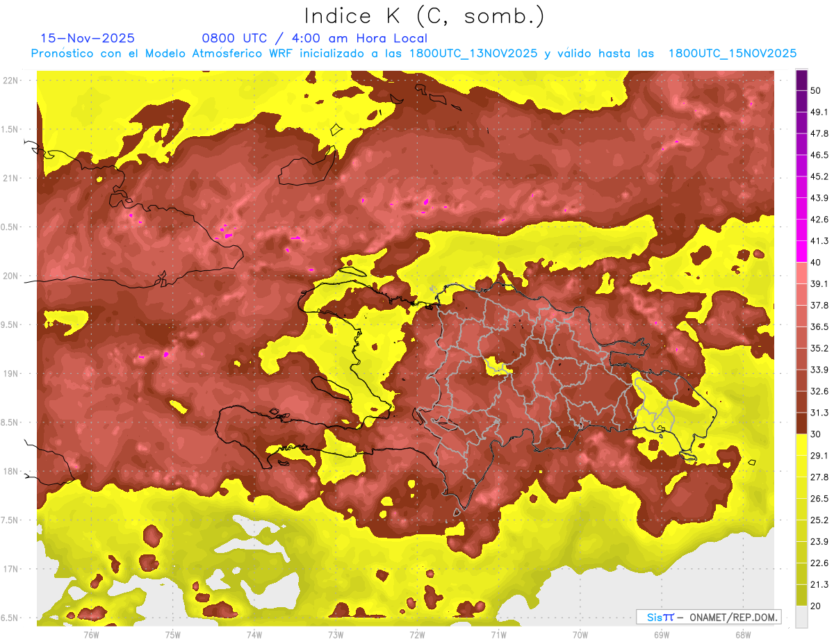
Task: Click the colorbar value "49.1"
Action: pos(819,113)
